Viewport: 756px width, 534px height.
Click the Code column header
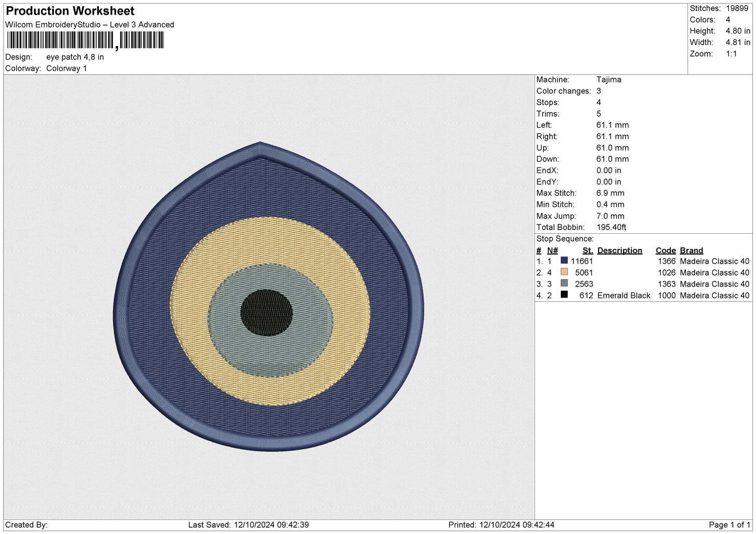click(665, 251)
